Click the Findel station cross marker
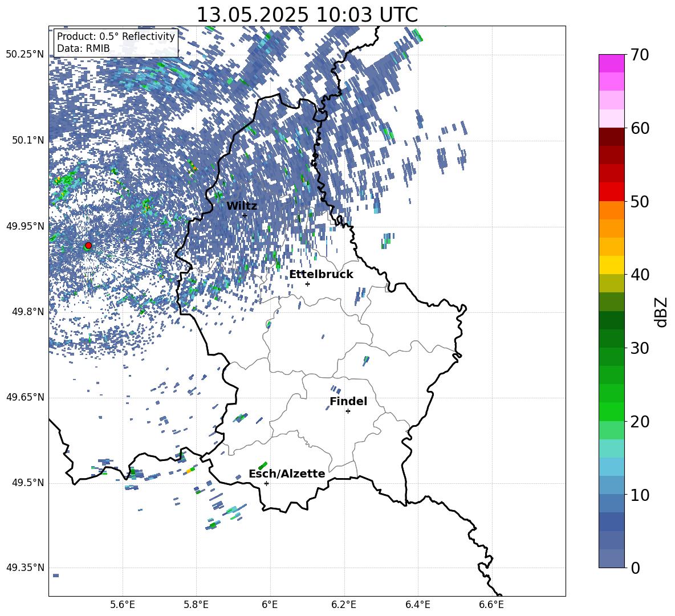Screen dimensions: 675x616 pyautogui.click(x=348, y=411)
